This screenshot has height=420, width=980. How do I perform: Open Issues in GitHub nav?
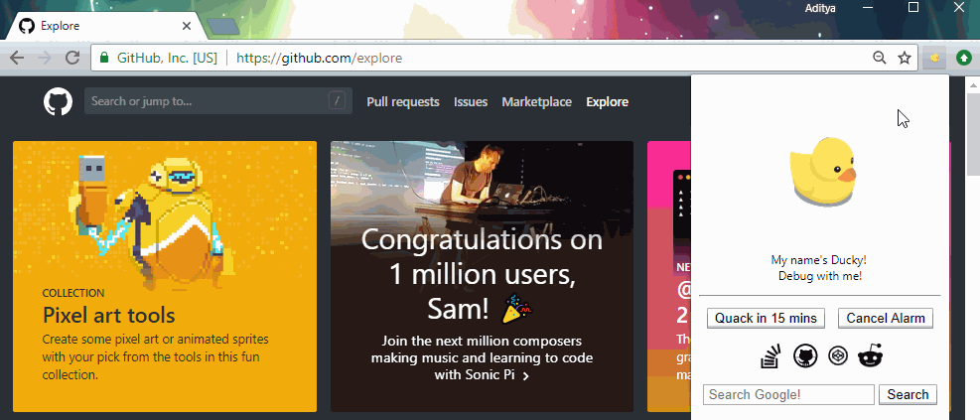coord(471,102)
